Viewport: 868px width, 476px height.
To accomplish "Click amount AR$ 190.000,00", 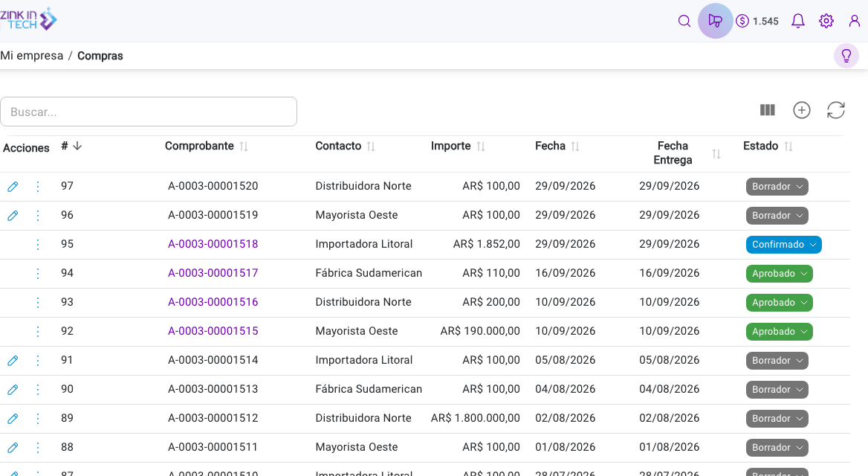I will 480,331.
